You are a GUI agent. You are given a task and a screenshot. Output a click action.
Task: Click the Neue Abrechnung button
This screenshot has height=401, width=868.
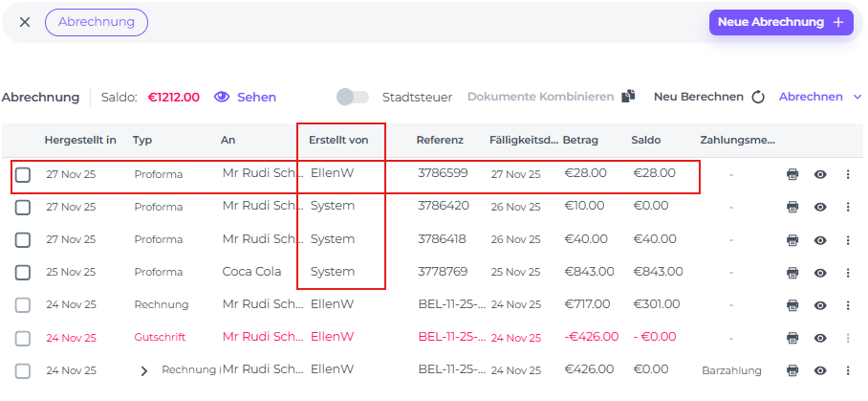click(x=781, y=22)
